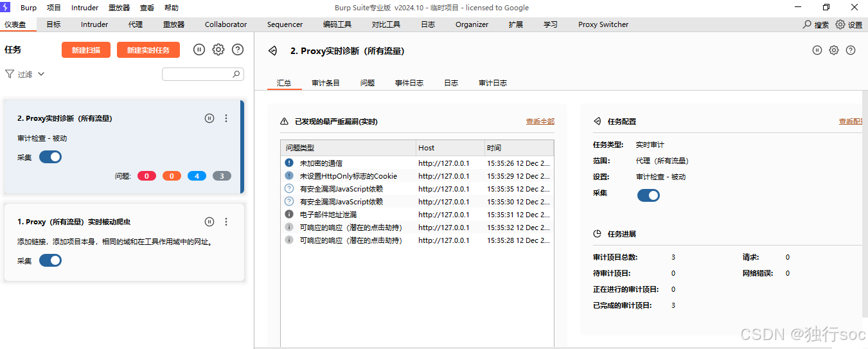Click audit icon beside 2. Proxy实时诊断 title
Screen dimensions: 868x349
273,51
